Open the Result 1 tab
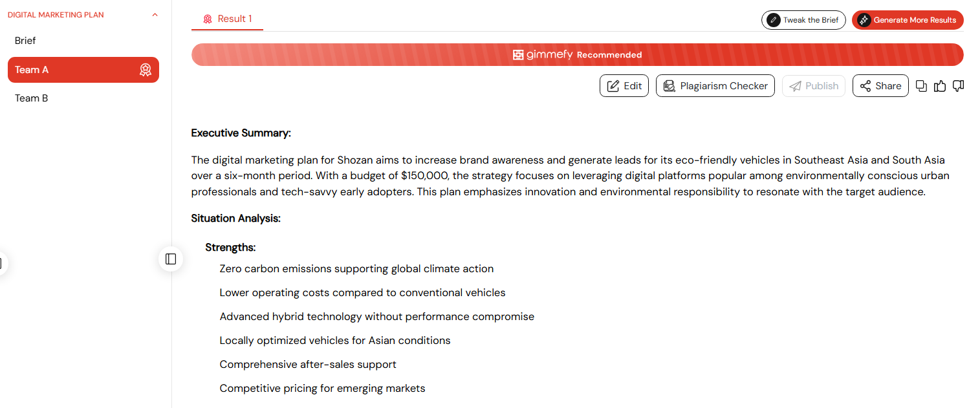The height and width of the screenshot is (408, 980). click(227, 19)
